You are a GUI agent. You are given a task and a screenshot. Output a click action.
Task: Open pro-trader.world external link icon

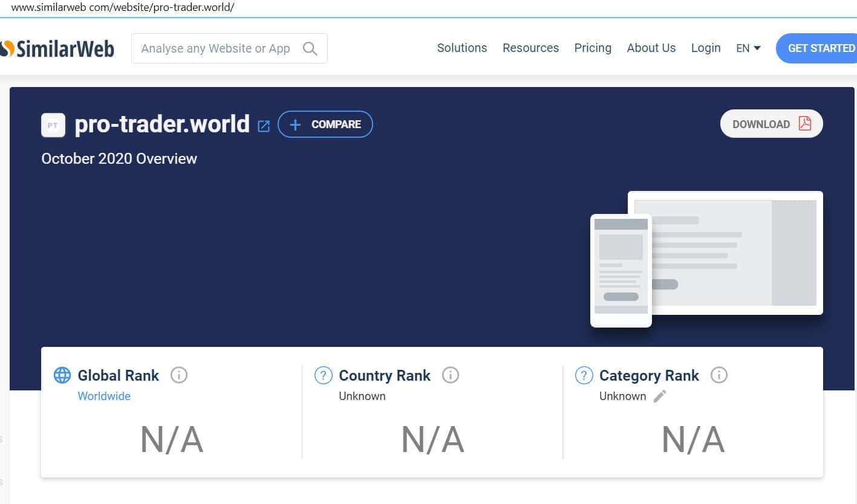pyautogui.click(x=264, y=126)
